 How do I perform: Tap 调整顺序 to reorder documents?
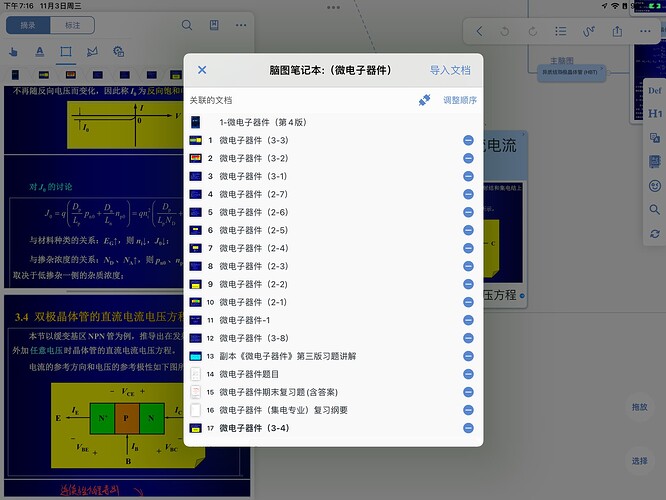460,100
